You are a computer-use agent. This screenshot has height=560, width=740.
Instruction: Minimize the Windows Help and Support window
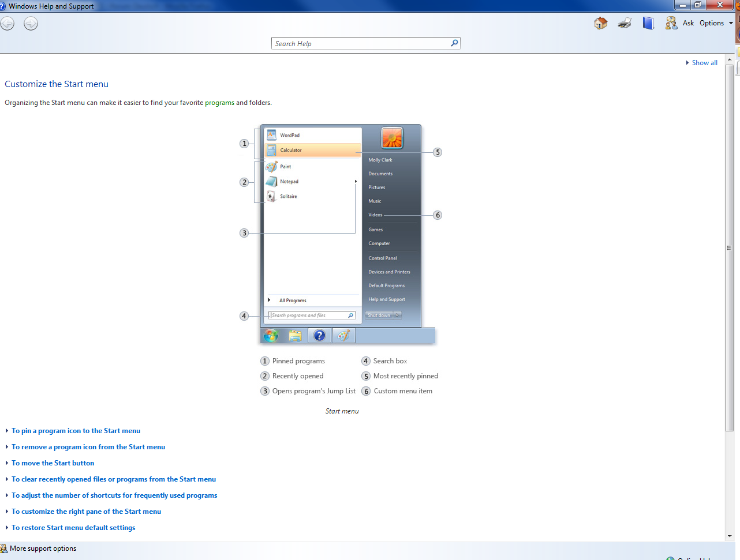(683, 5)
